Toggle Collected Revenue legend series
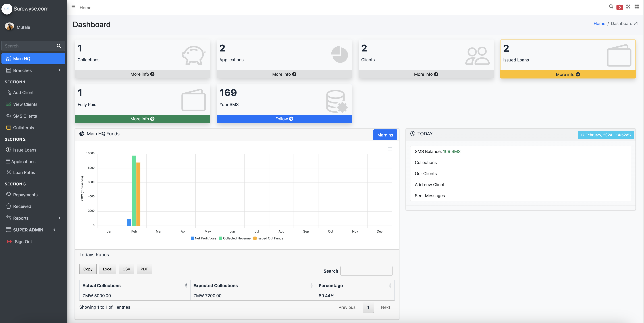Image resolution: width=644 pixels, height=323 pixels. click(235, 238)
